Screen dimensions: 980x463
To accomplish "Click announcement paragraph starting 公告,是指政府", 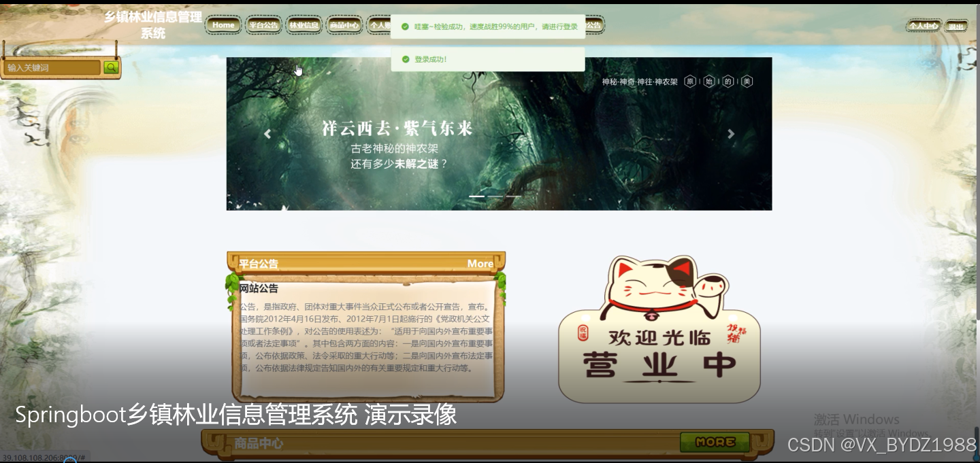I will click(x=366, y=337).
